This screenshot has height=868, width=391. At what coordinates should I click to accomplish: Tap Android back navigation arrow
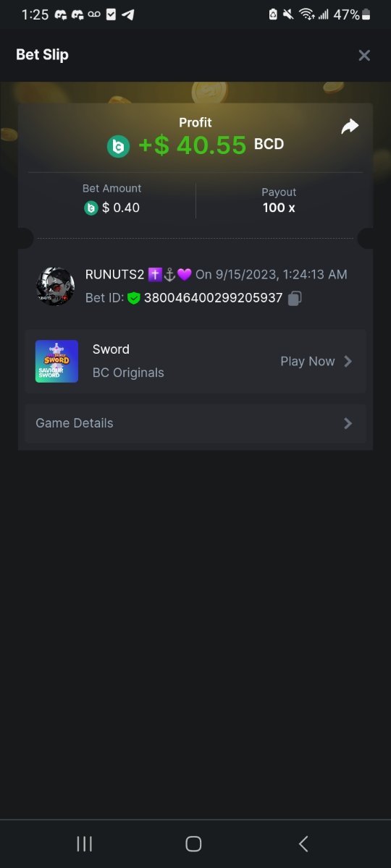[303, 843]
